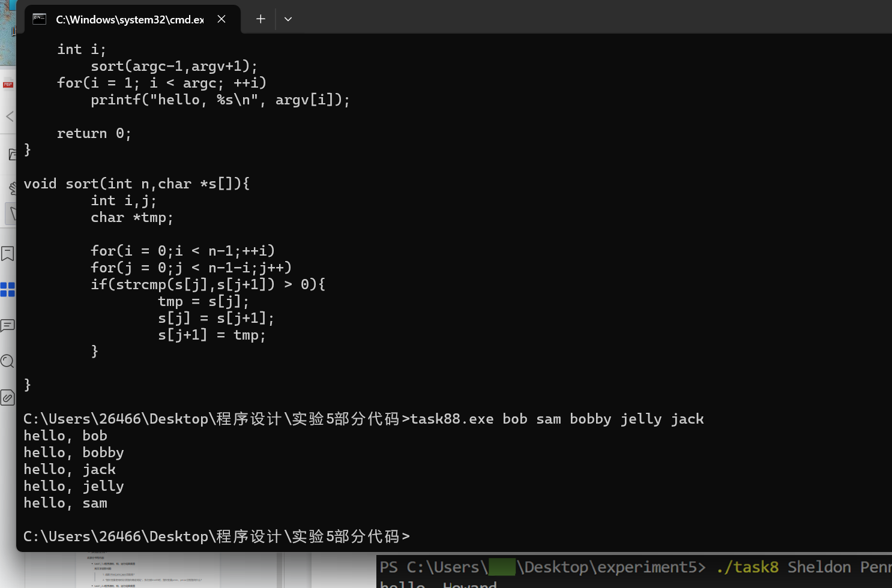The height and width of the screenshot is (588, 892).
Task: Click output line 'hello, jack'
Action: click(x=70, y=469)
